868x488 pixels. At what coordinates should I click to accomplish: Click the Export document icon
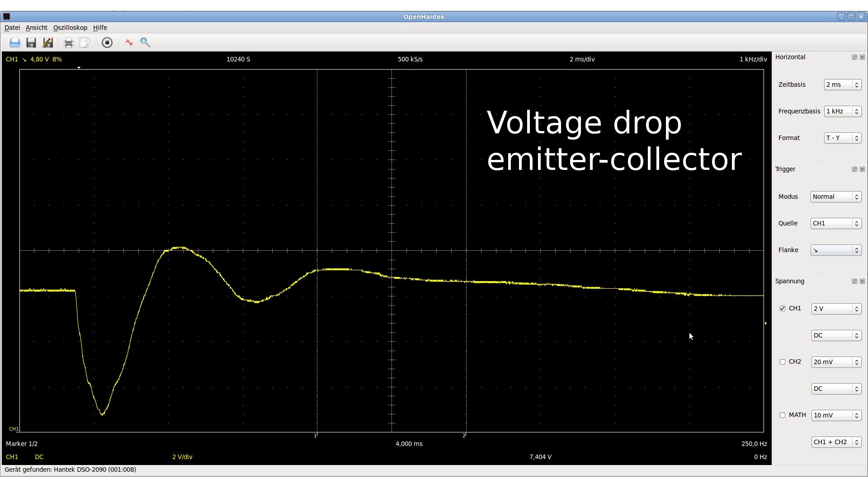point(85,42)
